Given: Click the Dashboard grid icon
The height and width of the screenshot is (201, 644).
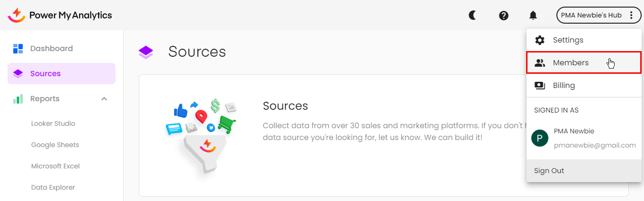Looking at the screenshot, I should pos(18,48).
